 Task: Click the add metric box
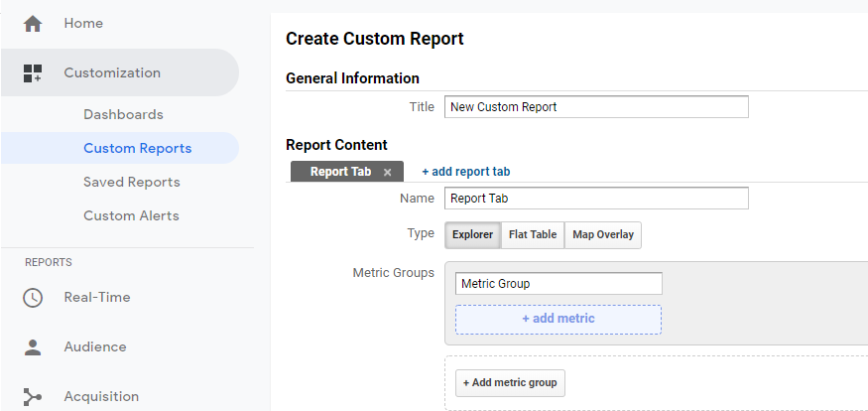[x=558, y=319]
